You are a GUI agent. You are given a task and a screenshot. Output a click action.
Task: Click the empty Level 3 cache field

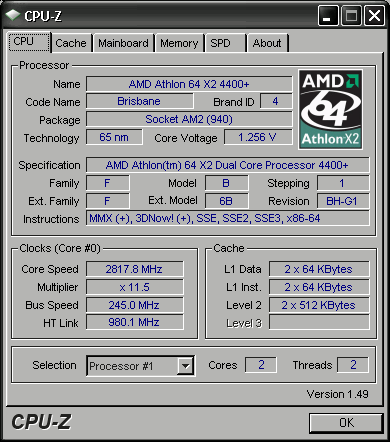[x=319, y=322]
